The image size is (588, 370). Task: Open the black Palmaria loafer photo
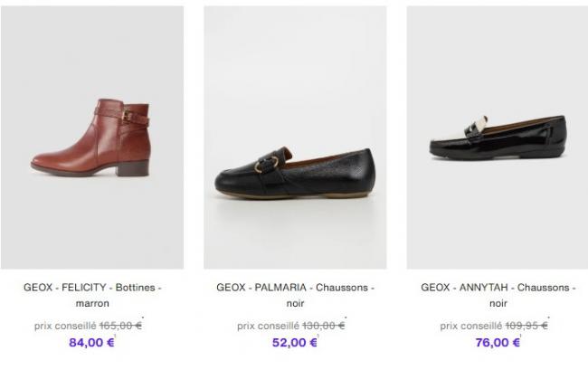point(295,138)
